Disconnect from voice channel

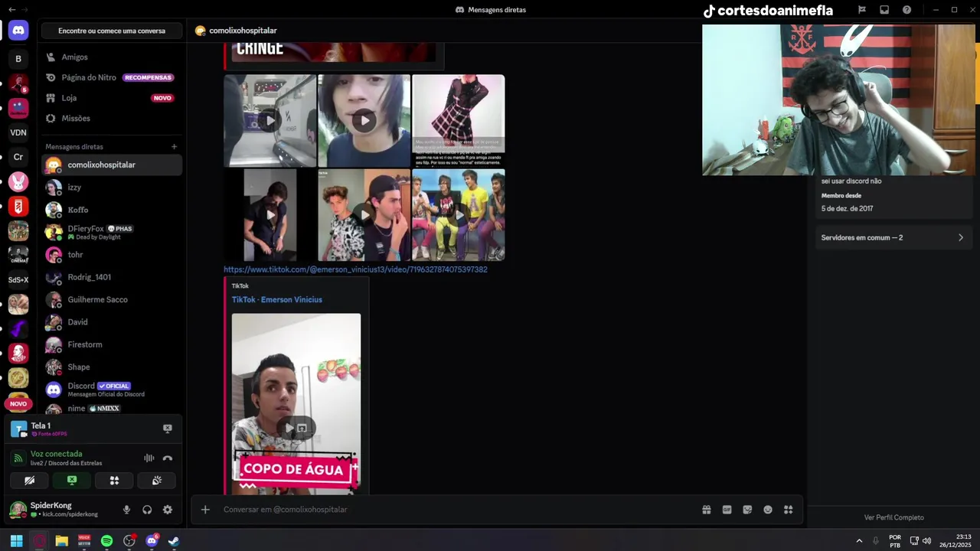168,458
